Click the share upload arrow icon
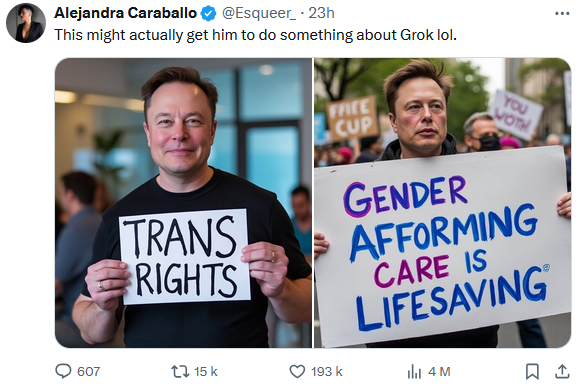The width and height of the screenshot is (583, 386). 562,371
